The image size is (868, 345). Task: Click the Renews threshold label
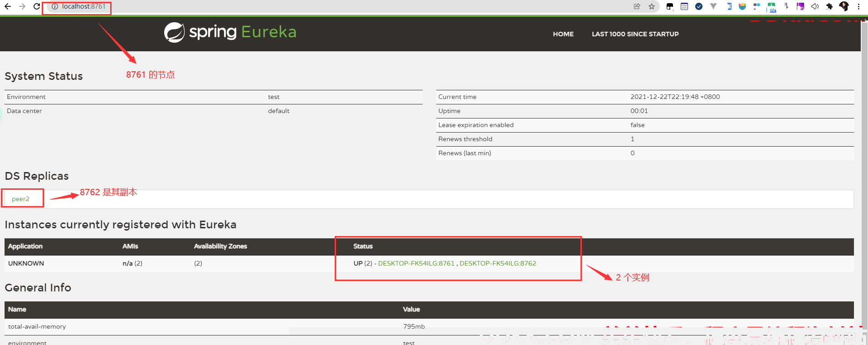coord(465,139)
